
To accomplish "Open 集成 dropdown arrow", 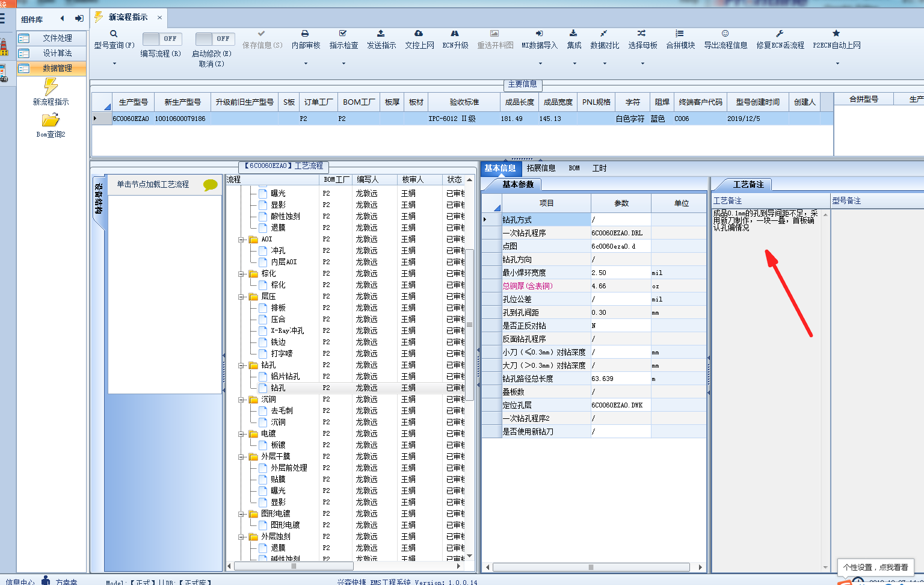I will pos(574,63).
